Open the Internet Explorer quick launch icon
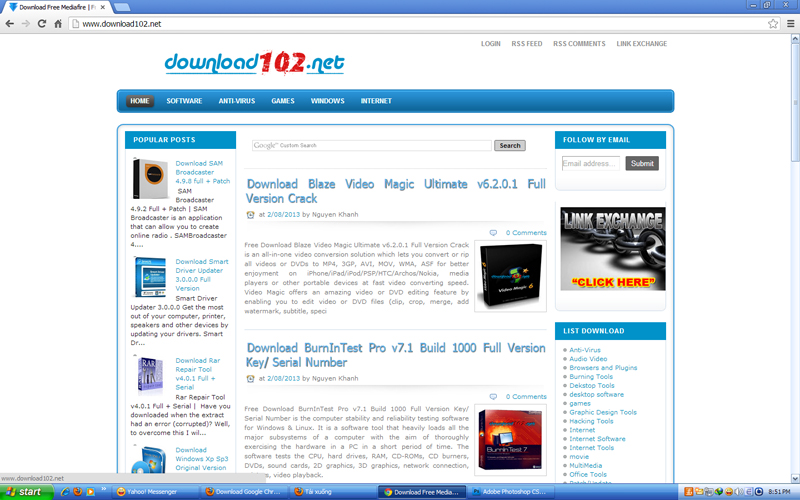Viewport: 800px width, 500px height. click(x=65, y=492)
